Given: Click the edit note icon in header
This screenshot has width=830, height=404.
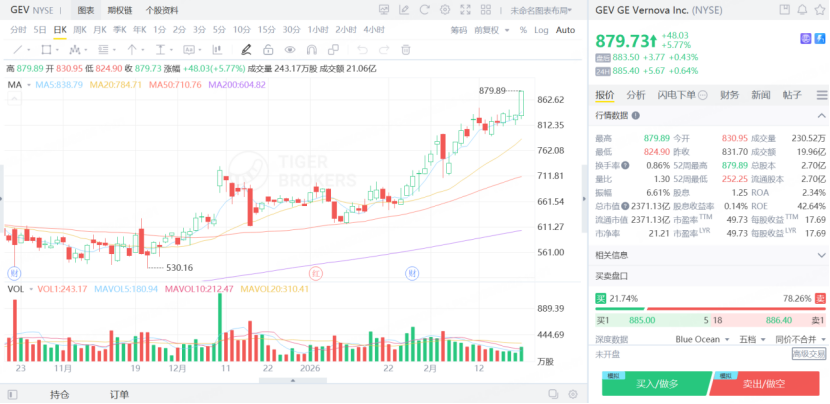Looking at the screenshot, I should point(404,10).
